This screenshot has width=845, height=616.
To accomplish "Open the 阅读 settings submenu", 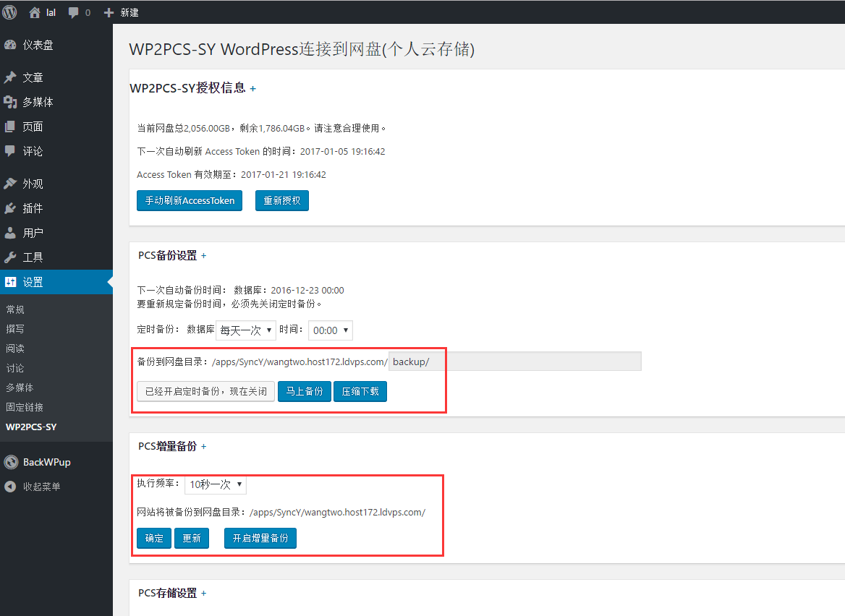I will 15,348.
